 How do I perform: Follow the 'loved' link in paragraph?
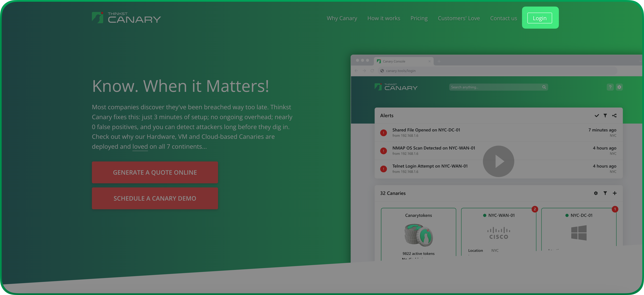(140, 146)
